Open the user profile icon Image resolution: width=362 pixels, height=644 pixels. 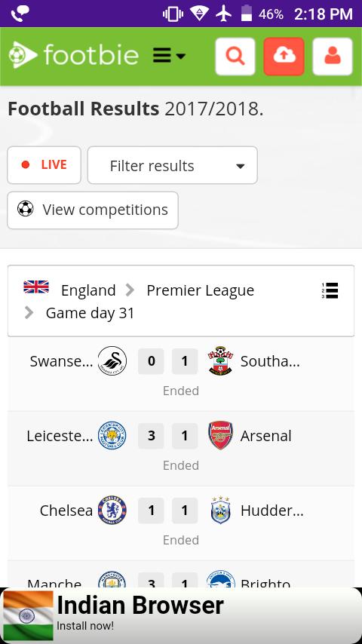(x=333, y=57)
